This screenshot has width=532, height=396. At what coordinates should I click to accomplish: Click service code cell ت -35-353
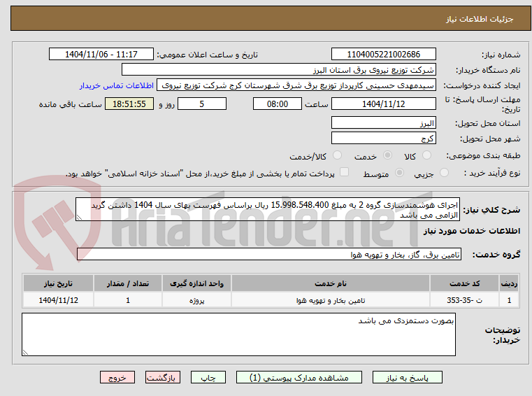click(x=464, y=300)
